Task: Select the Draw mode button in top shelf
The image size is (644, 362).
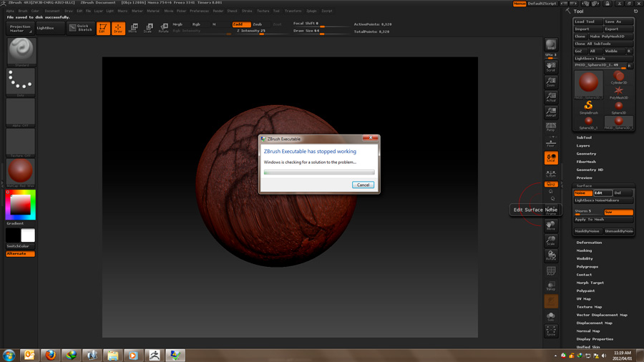Action: 118,29
